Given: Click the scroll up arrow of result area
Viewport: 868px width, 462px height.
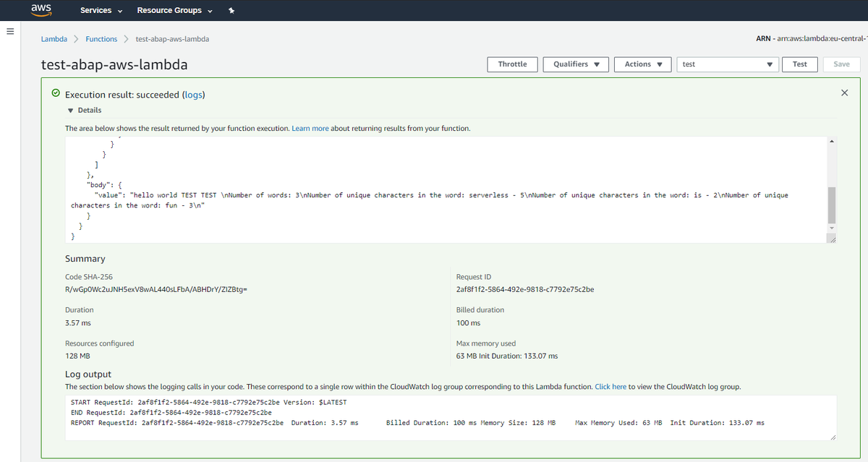Looking at the screenshot, I should coord(831,141).
